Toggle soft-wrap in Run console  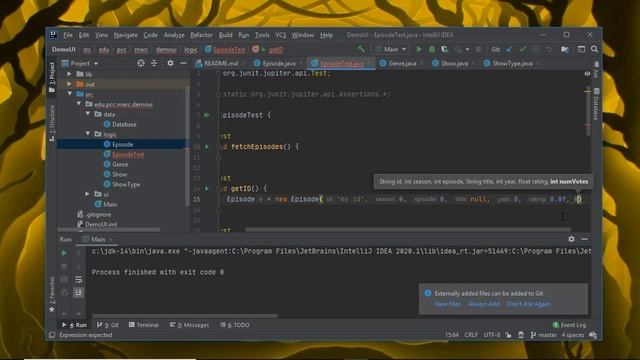click(78, 280)
